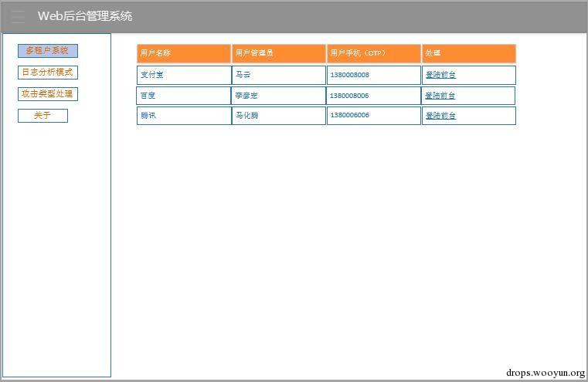
Task: Go to 攻击类型处理 sidebar entry
Action: pos(48,94)
